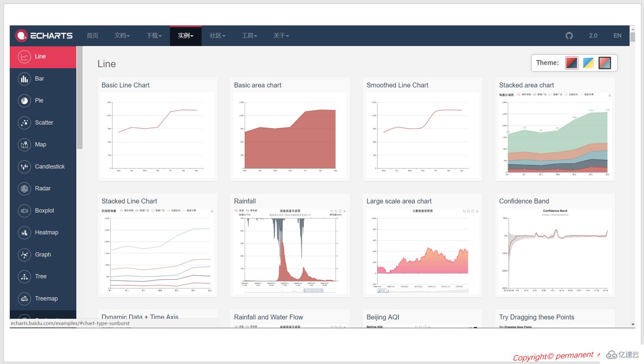Click save icon in Stacked Line Chart
Screen dimensions: 644x364
point(212,211)
